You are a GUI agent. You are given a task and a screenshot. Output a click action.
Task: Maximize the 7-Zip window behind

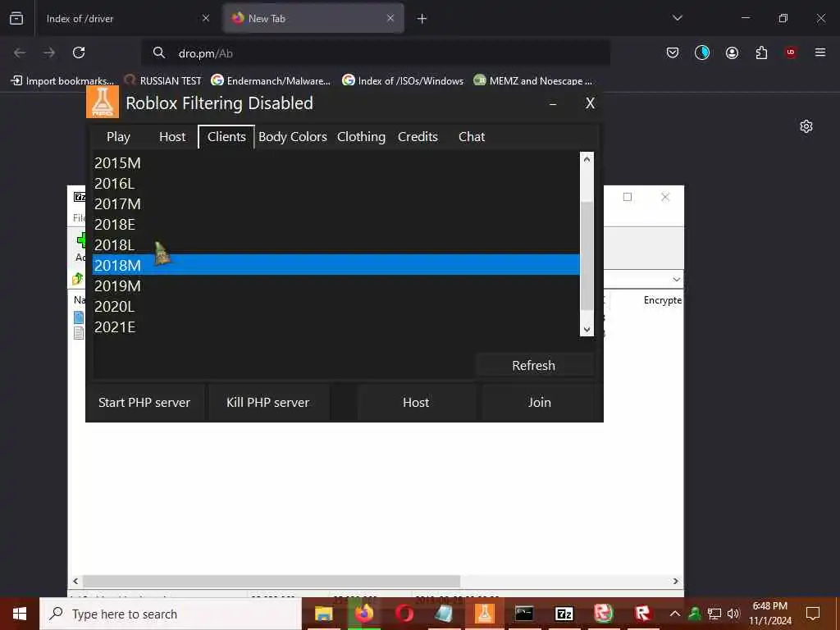coord(628,197)
